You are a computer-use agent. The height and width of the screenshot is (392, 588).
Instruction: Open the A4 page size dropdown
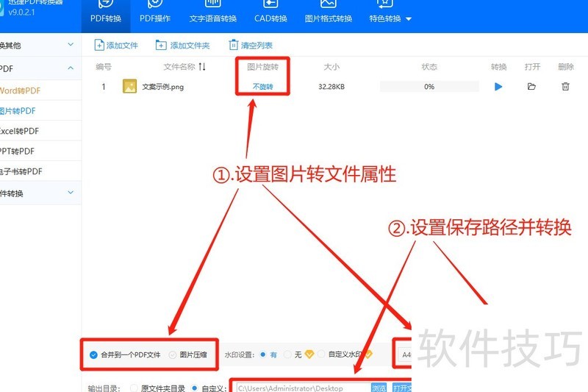405,354
